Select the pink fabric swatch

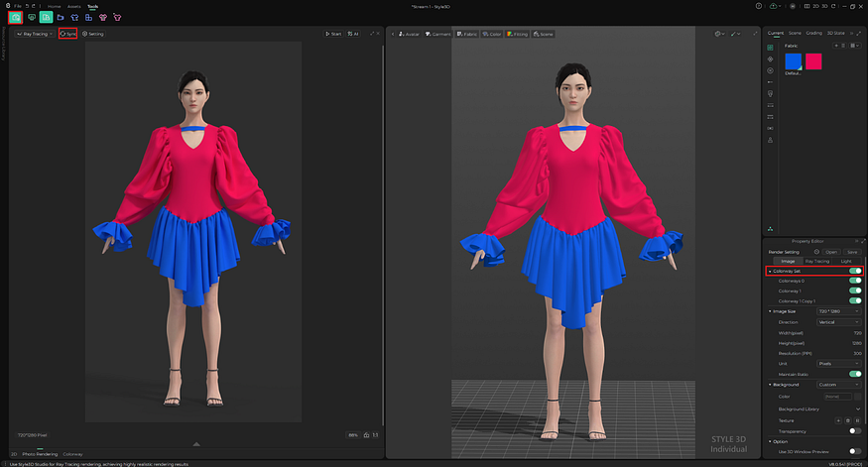click(x=813, y=61)
